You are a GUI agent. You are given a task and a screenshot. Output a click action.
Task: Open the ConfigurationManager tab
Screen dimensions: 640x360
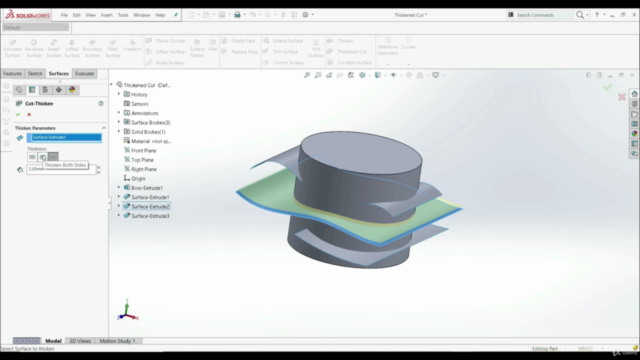[45, 90]
